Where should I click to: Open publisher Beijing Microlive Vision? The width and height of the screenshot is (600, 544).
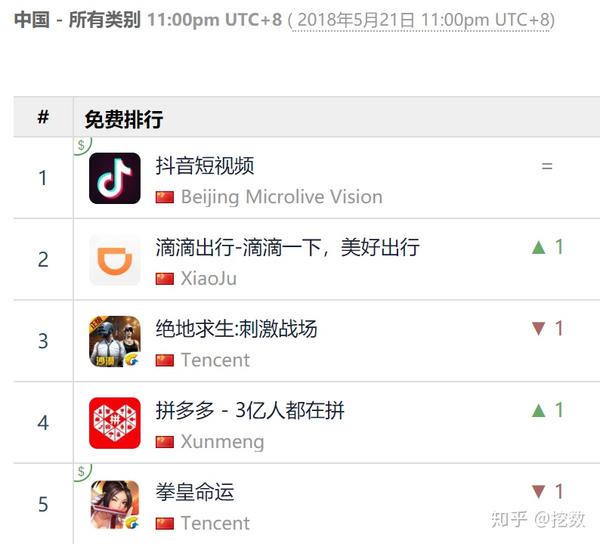282,197
